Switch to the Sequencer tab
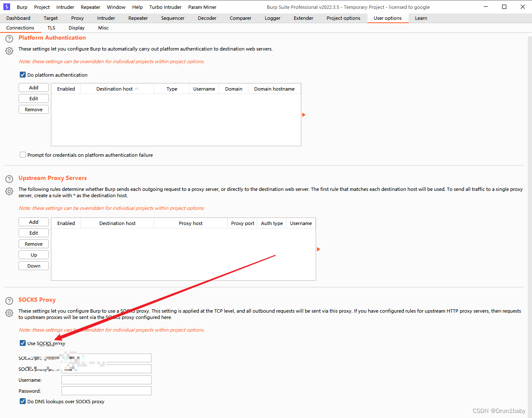 (173, 18)
